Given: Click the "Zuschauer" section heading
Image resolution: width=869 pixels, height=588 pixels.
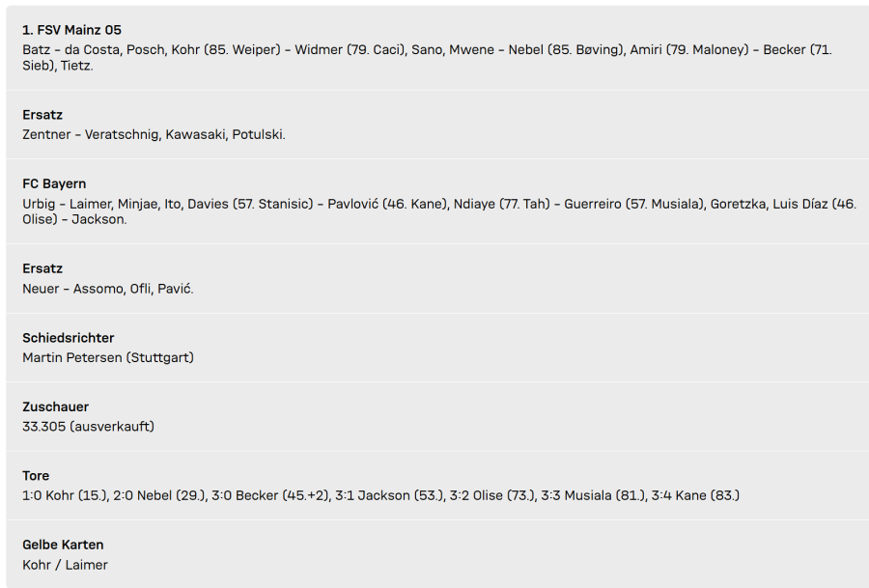Looking at the screenshot, I should click(55, 406).
